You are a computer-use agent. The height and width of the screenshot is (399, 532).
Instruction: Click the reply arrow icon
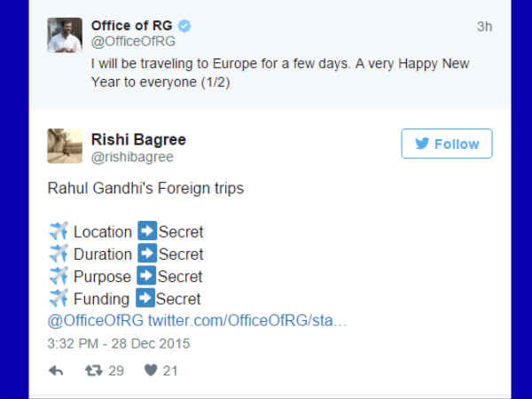tap(56, 371)
